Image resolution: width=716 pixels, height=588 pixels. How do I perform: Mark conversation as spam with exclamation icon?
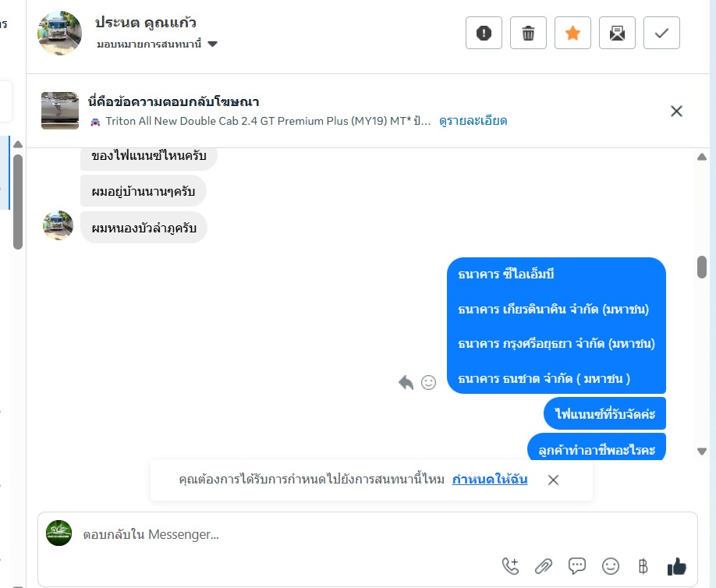coord(484,33)
